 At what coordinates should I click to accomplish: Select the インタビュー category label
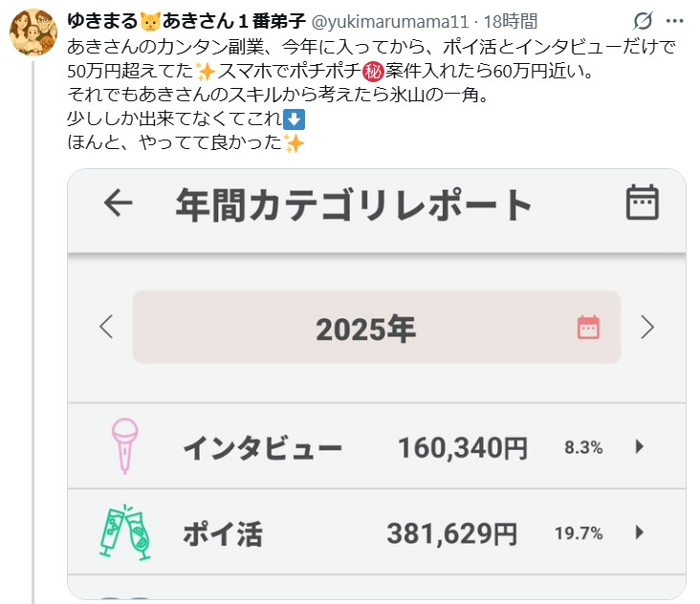pos(261,446)
